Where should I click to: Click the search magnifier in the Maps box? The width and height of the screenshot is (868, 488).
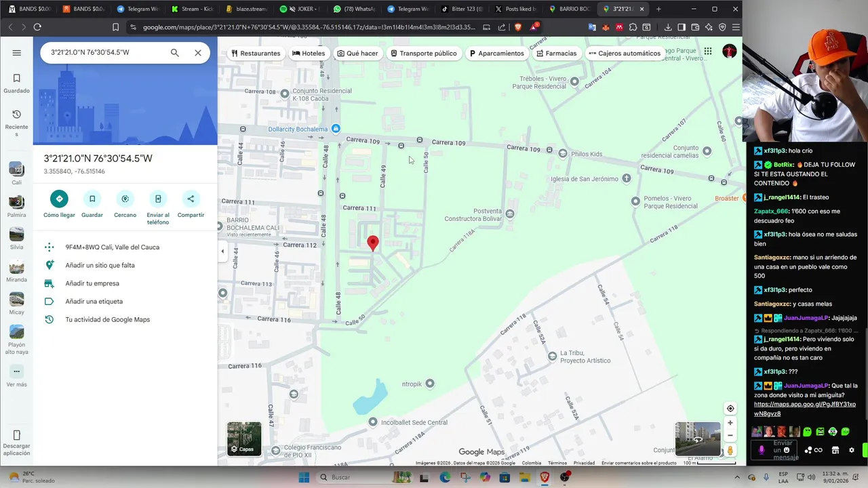pyautogui.click(x=175, y=53)
